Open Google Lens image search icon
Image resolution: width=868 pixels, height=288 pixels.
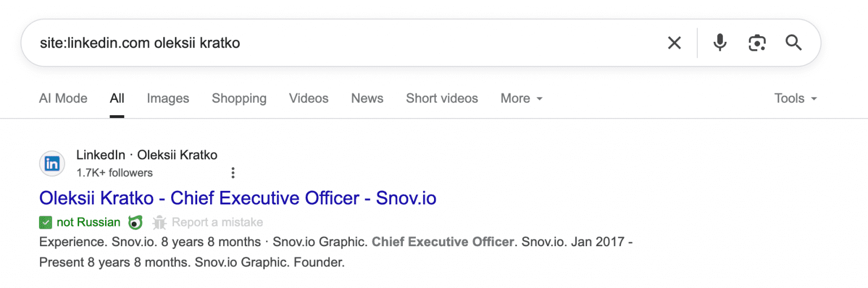coord(757,43)
